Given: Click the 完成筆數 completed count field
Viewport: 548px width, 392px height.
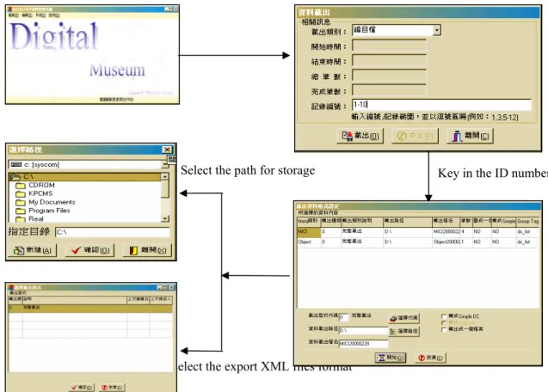Looking at the screenshot, I should [389, 90].
